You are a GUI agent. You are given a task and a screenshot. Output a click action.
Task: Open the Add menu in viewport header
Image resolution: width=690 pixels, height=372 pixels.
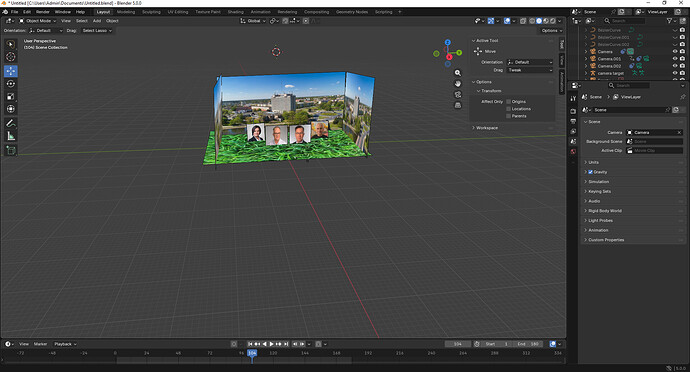coord(97,21)
